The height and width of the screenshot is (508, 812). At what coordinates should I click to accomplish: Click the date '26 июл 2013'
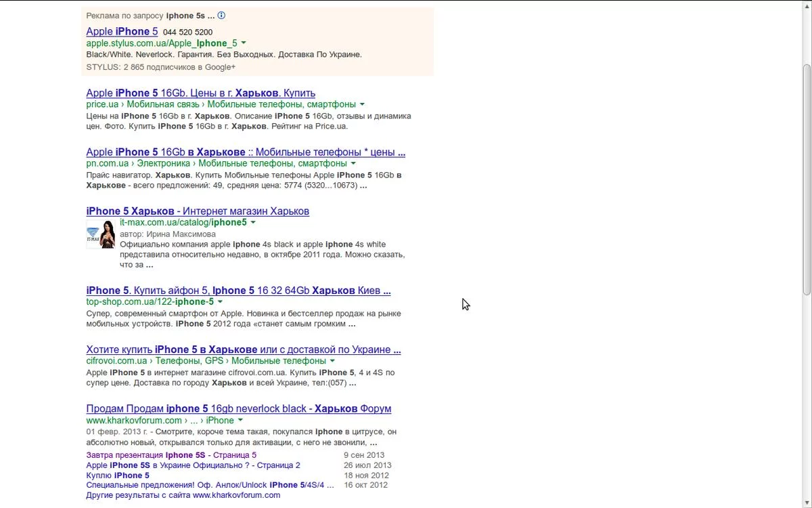click(367, 465)
